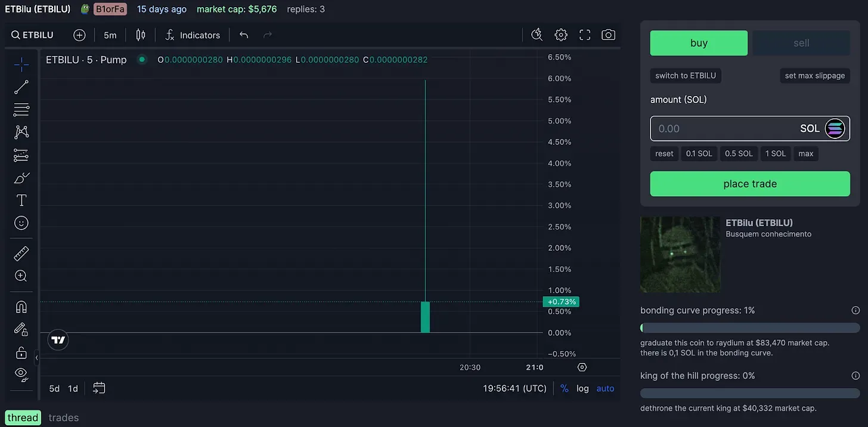Toggle magnet mode for drawings
The width and height of the screenshot is (868, 427).
21,307
